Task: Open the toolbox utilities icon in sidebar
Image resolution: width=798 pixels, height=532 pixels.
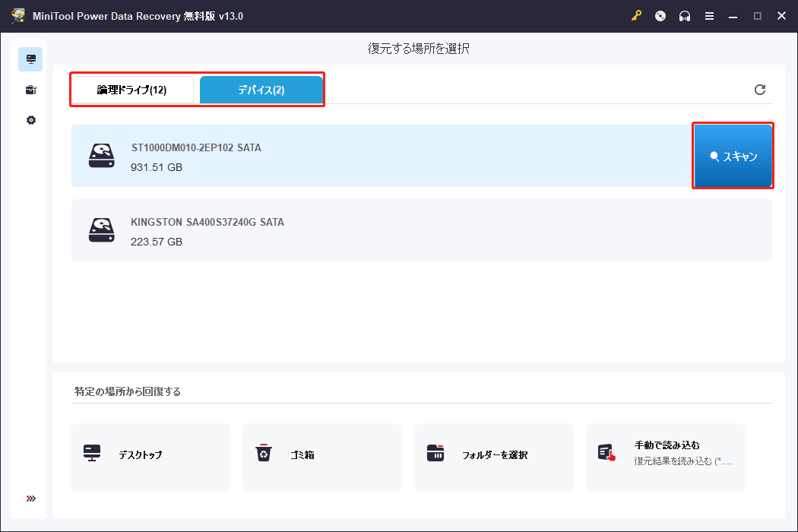Action: [x=30, y=90]
